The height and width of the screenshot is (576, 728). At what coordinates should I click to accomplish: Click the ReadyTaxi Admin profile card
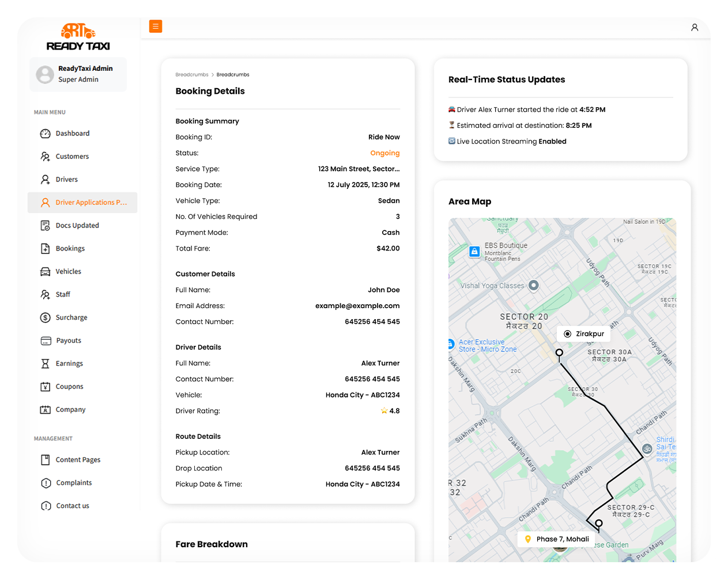click(78, 74)
